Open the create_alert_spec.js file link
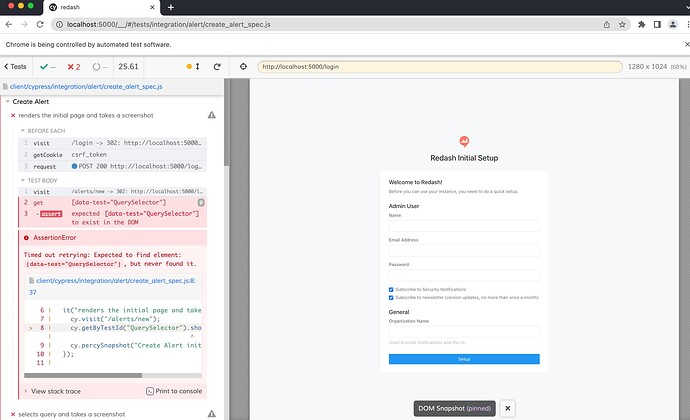 coord(86,87)
